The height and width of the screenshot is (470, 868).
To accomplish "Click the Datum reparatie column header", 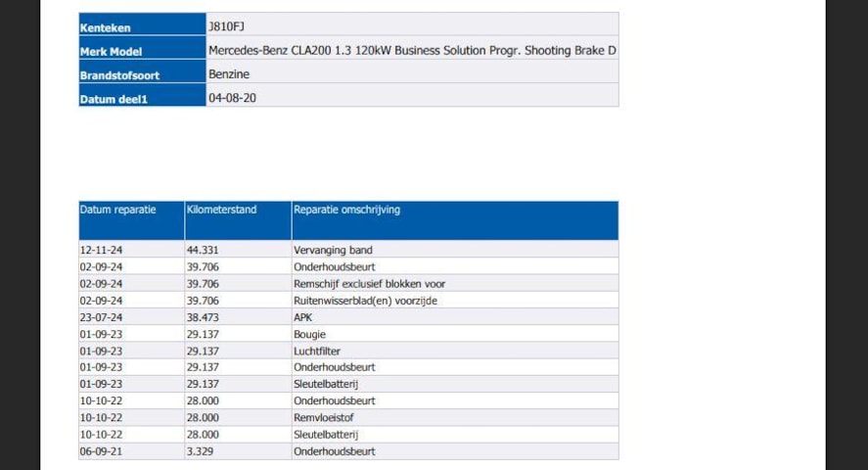I will pos(117,210).
